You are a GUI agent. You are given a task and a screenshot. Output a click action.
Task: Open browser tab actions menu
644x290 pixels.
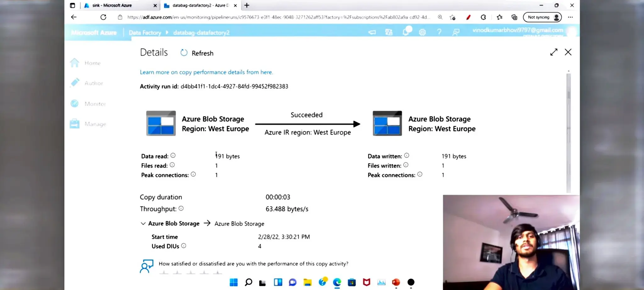[72, 5]
